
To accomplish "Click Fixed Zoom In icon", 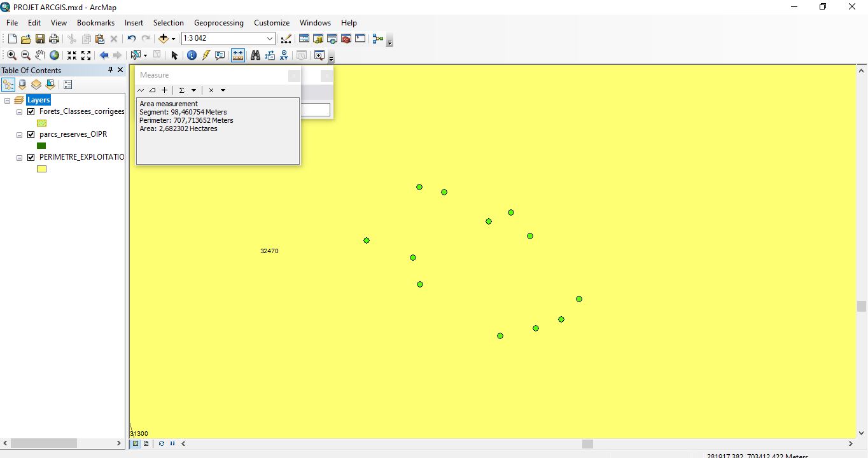I will (72, 55).
